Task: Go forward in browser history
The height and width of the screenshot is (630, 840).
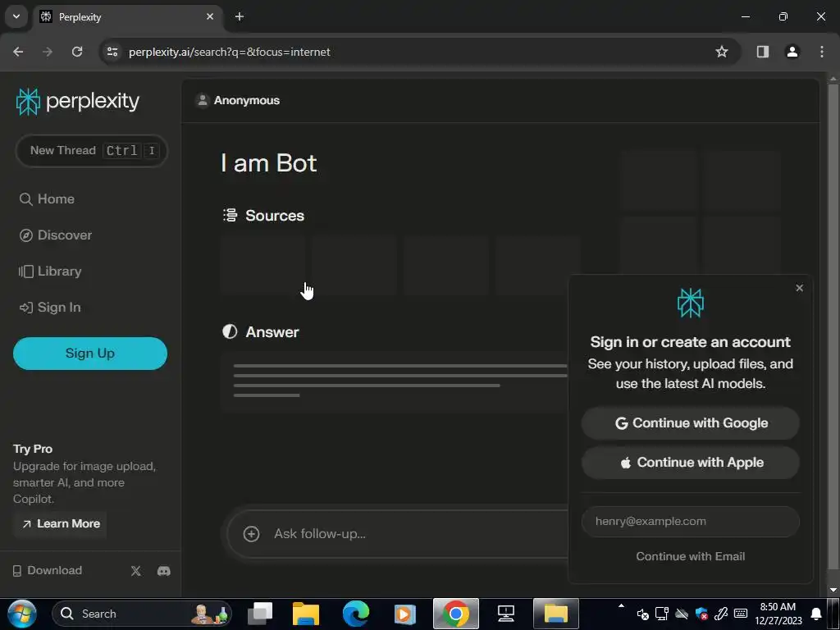Action: pos(48,52)
